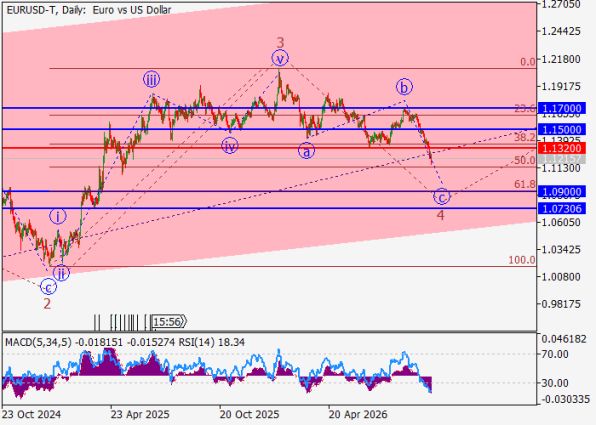Click the 1.06050 price axis value
Image resolution: width=596 pixels, height=425 pixels.
tap(561, 222)
